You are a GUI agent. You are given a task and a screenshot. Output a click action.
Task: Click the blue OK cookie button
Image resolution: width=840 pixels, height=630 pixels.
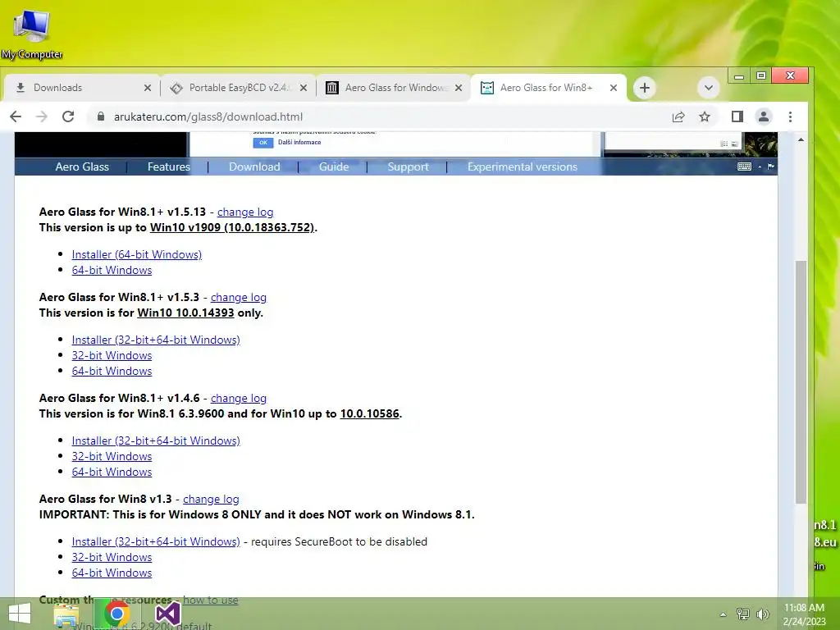click(263, 143)
